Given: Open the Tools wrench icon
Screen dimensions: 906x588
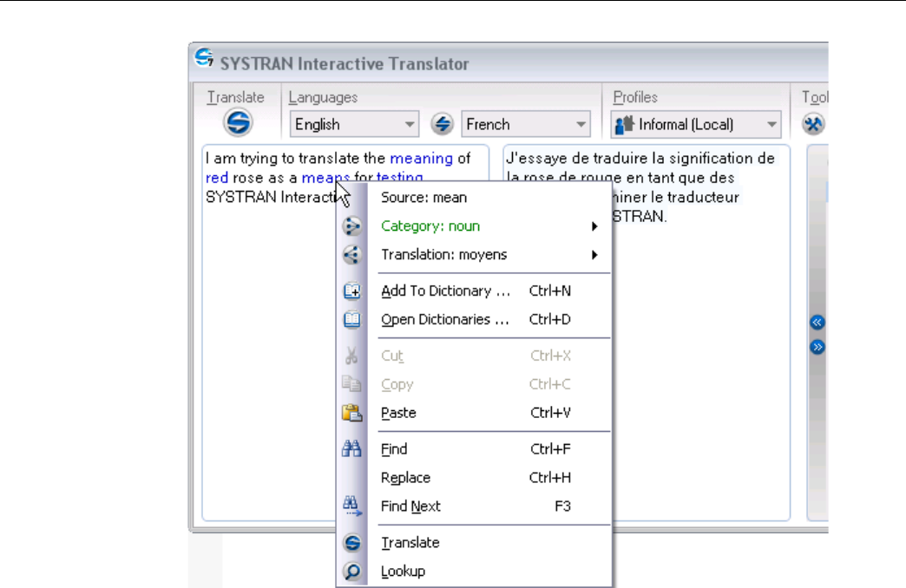Looking at the screenshot, I should coord(813,124).
